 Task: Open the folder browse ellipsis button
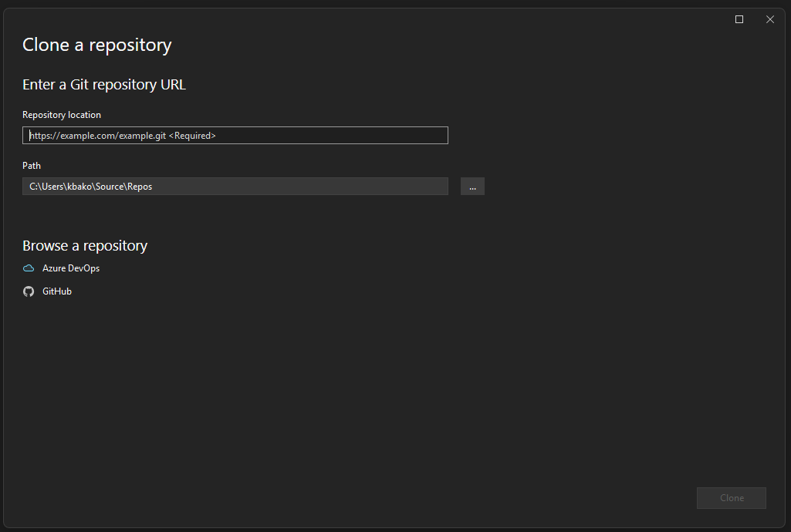pos(473,187)
